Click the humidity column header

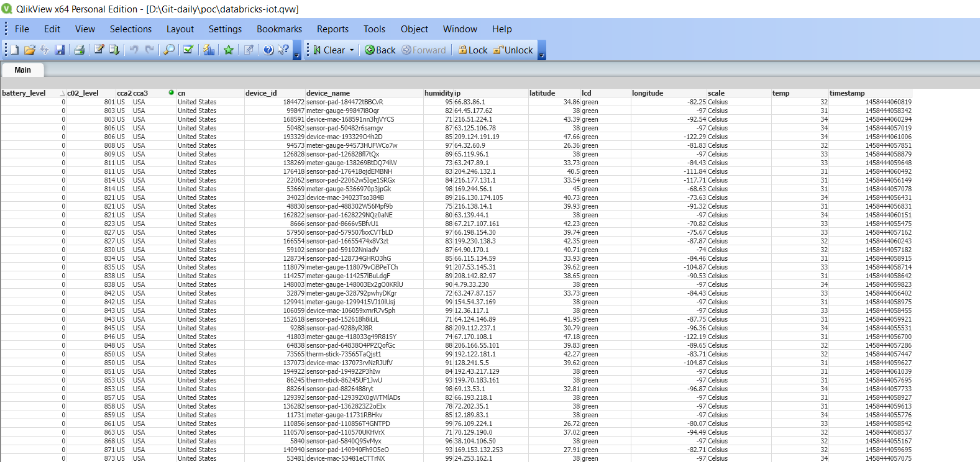pos(439,93)
